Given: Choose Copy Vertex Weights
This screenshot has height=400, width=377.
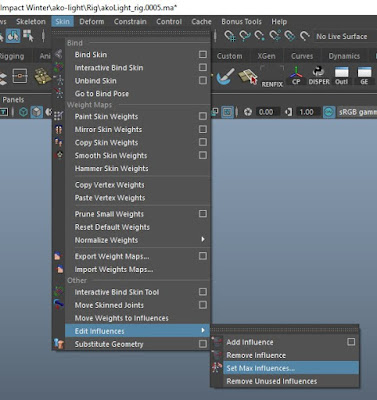Looking at the screenshot, I should point(137,185).
